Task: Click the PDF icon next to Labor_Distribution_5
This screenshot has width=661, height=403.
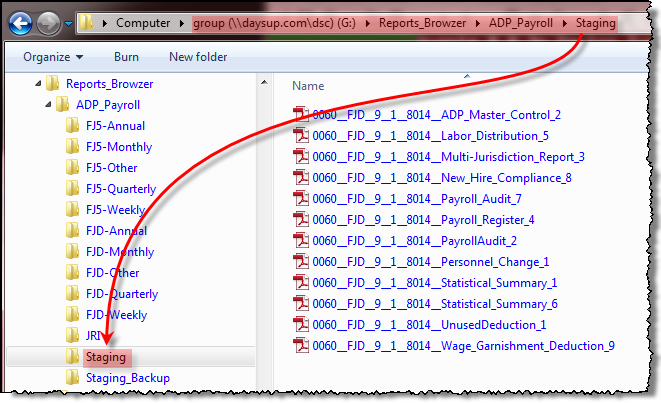Action: (x=301, y=136)
